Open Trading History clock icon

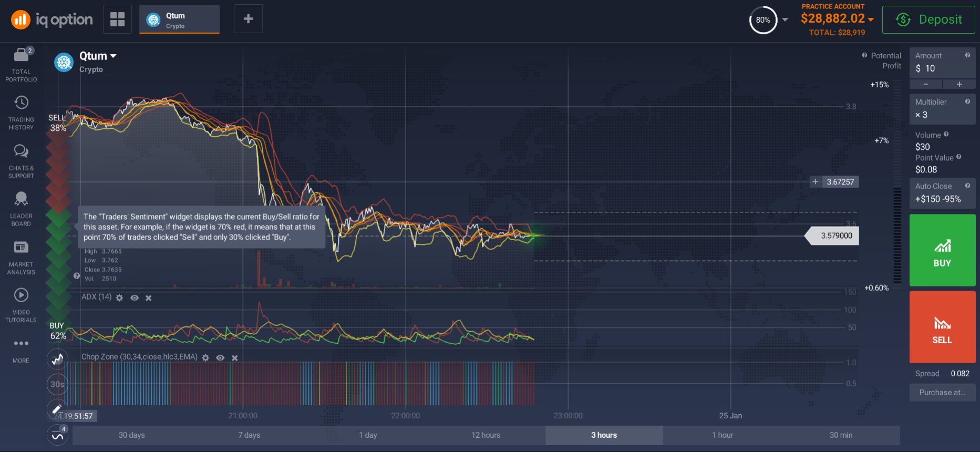click(x=21, y=102)
